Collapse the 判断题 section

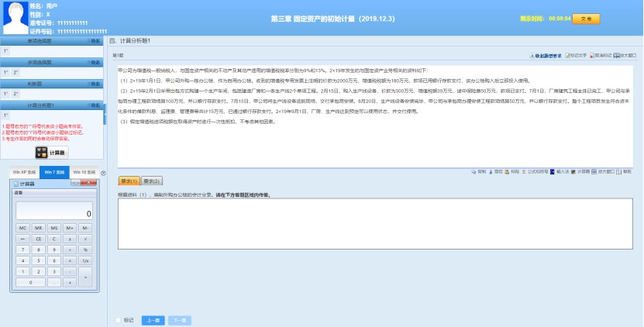click(93, 84)
